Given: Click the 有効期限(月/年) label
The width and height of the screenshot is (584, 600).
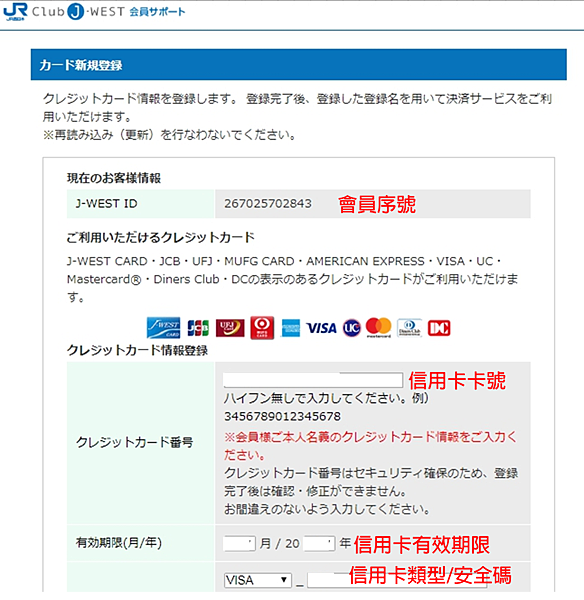Looking at the screenshot, I should [x=119, y=542].
